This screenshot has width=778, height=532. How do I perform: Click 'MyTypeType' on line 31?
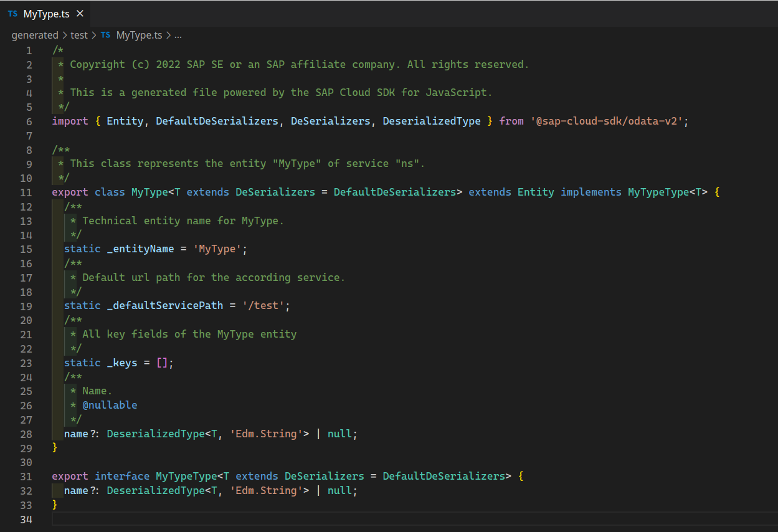(186, 477)
